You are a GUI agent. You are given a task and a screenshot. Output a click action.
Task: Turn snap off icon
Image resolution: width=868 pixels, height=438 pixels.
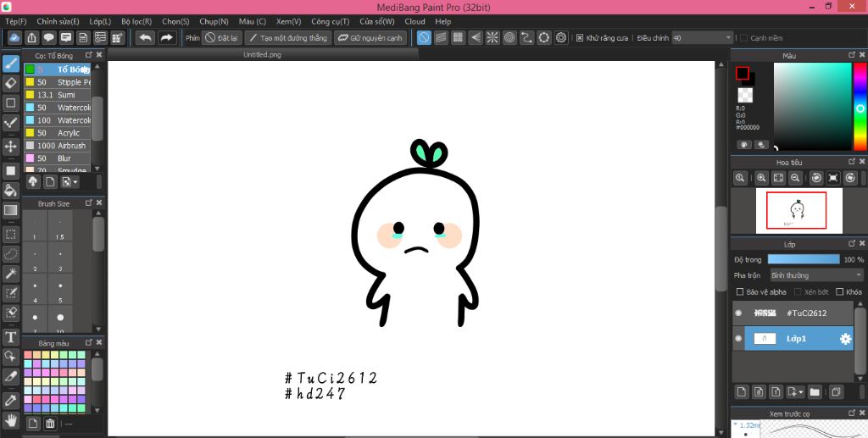pyautogui.click(x=424, y=37)
